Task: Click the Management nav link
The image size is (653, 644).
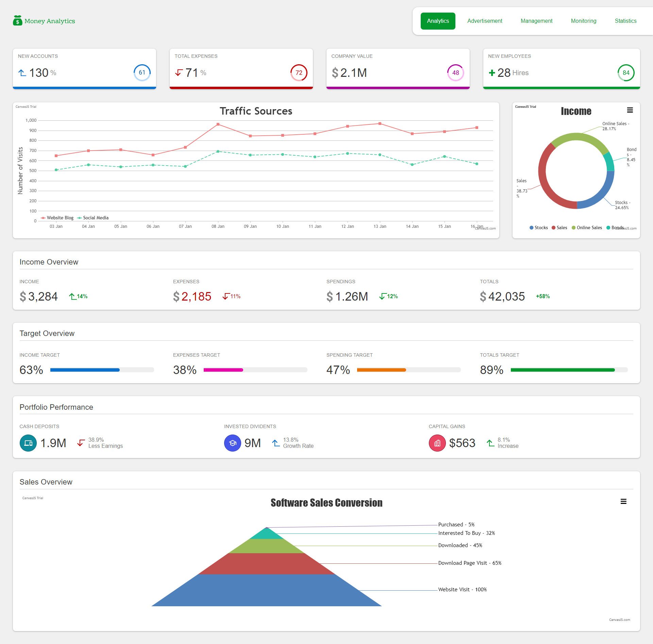Action: pos(536,21)
